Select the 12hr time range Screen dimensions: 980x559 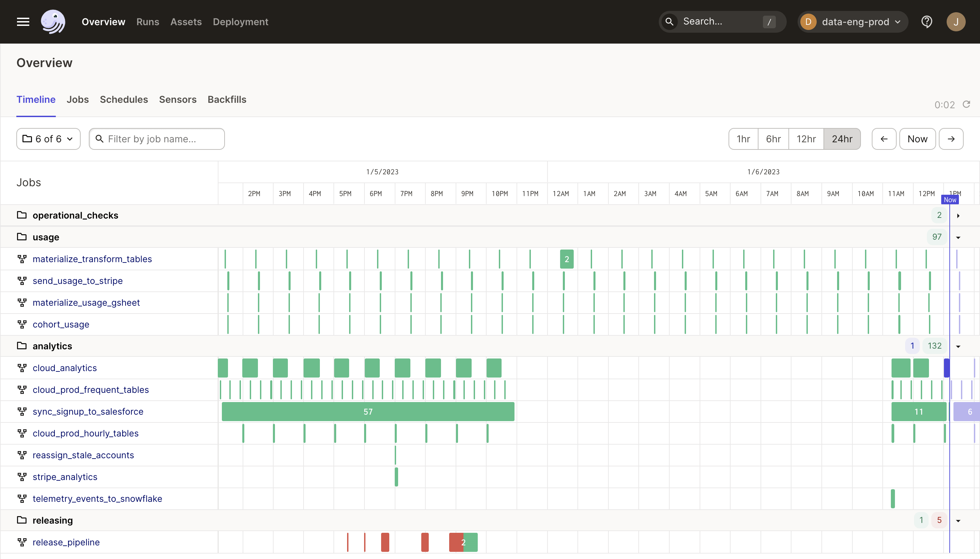coord(806,139)
